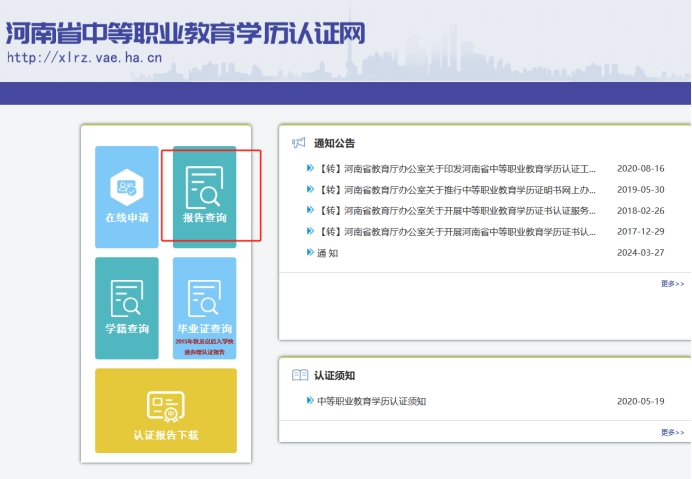The height and width of the screenshot is (479, 692).
Task: Open the notice dated 2019-05-30
Action: coord(456,190)
